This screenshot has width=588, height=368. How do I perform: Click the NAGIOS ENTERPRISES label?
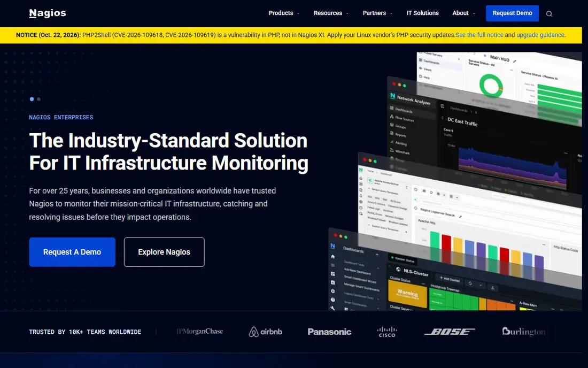[61, 118]
